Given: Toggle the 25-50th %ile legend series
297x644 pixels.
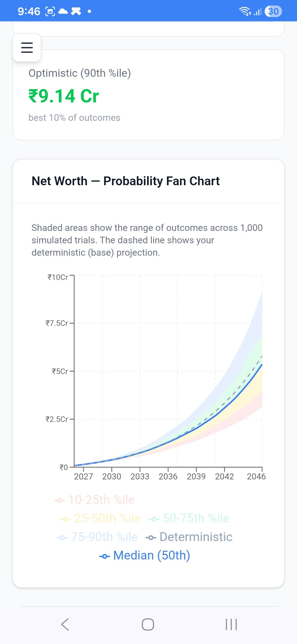Looking at the screenshot, I should coord(101,518).
